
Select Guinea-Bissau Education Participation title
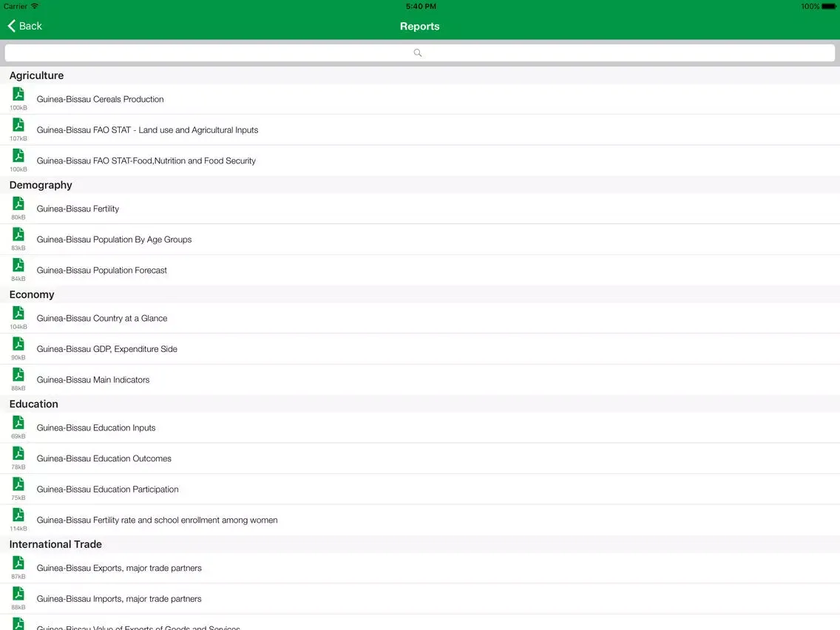point(108,489)
